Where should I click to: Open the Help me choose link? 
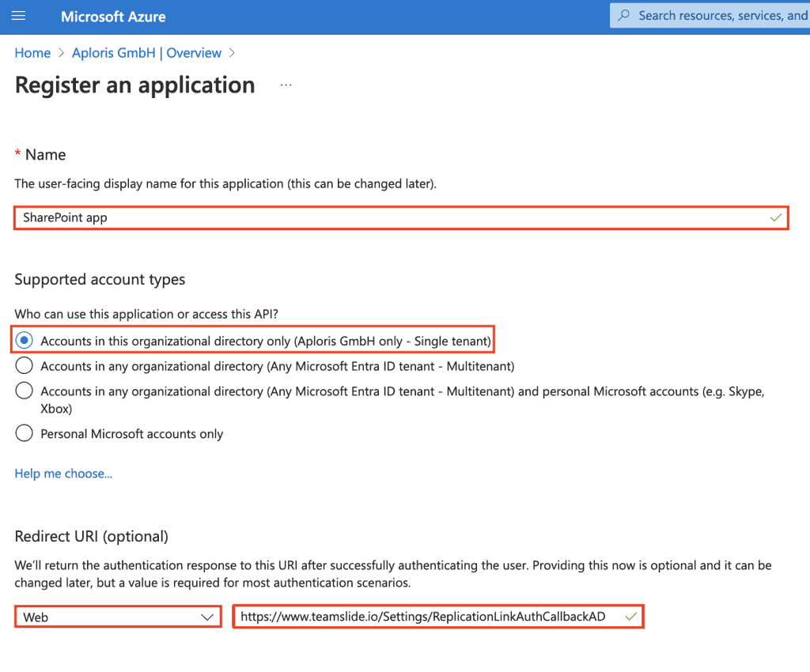[x=63, y=474]
